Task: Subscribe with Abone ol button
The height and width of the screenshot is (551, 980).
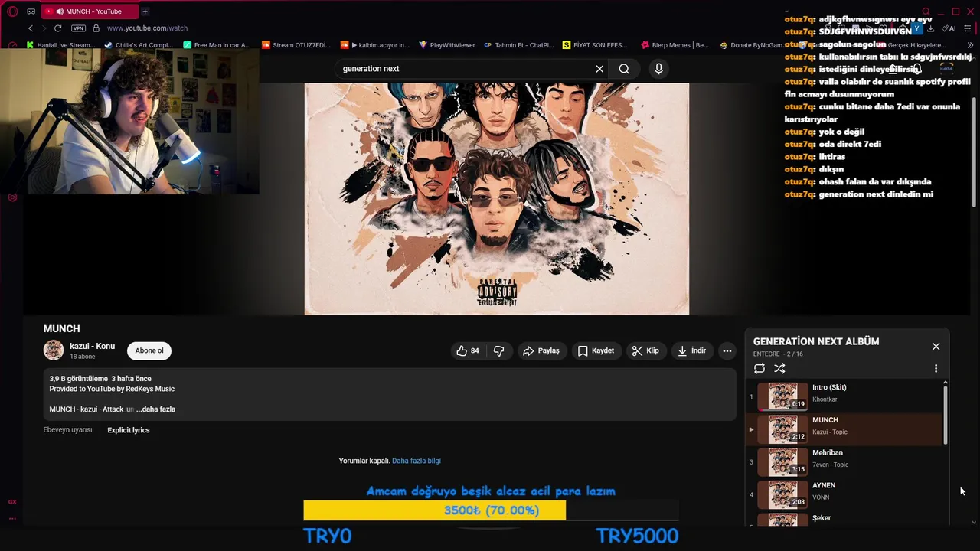Action: point(149,350)
